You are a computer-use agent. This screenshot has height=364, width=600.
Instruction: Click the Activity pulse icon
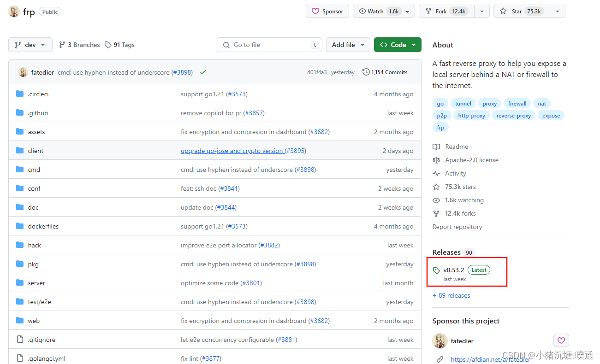point(436,173)
